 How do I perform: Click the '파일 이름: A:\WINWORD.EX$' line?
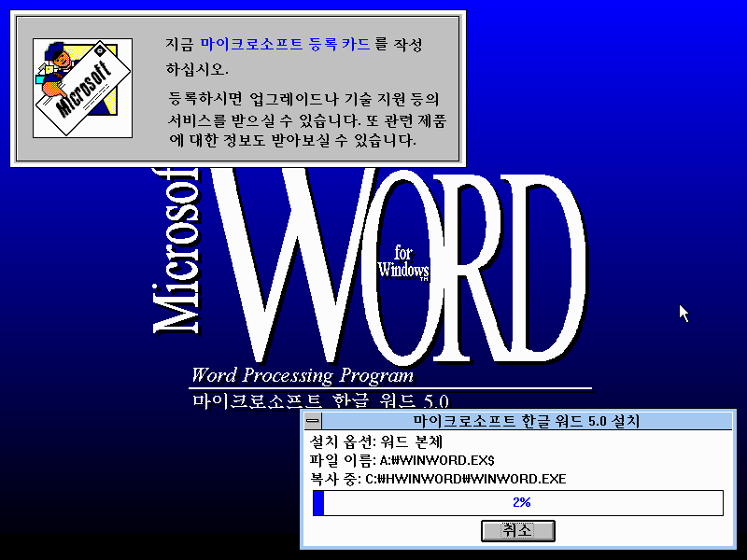[x=402, y=460]
